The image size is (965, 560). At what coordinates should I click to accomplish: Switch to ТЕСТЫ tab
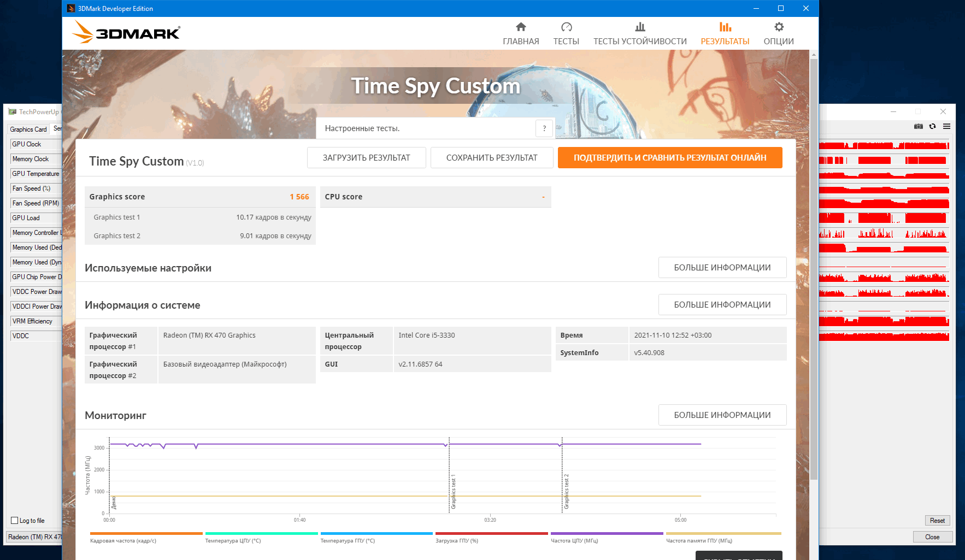click(x=566, y=34)
